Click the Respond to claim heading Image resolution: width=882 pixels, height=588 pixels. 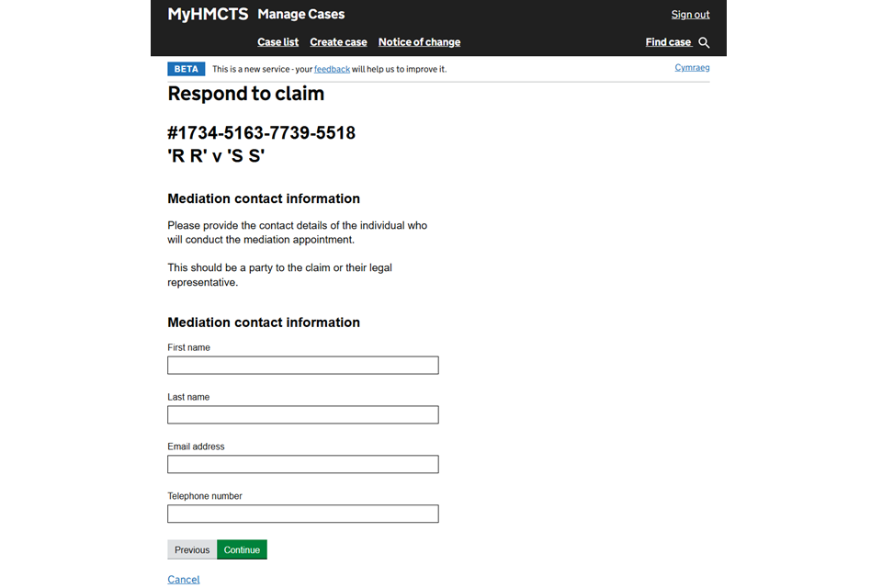click(245, 94)
